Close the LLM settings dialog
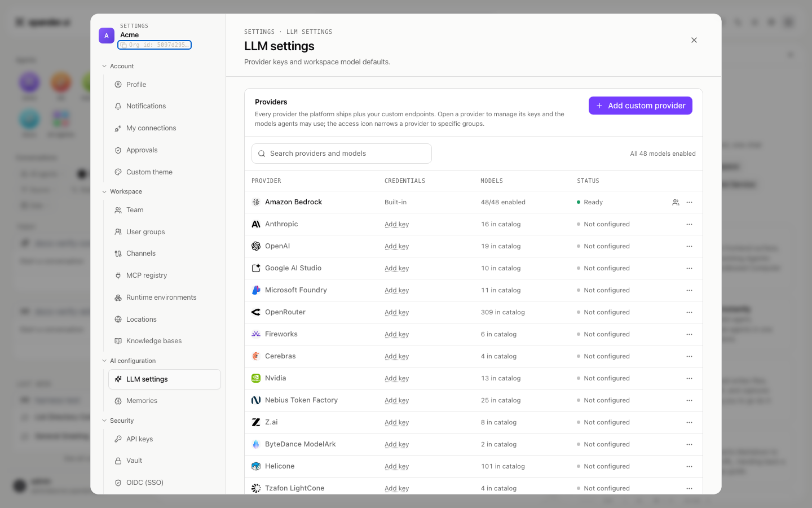The width and height of the screenshot is (812, 508). 694,40
